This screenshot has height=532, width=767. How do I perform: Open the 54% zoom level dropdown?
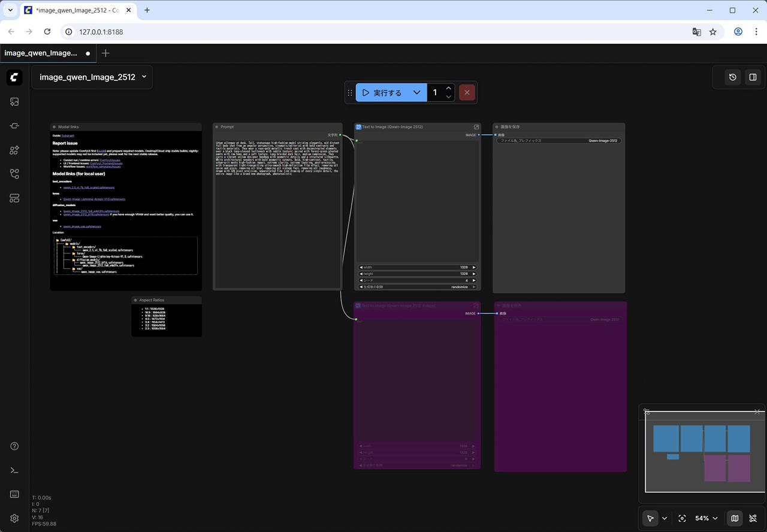(706, 518)
